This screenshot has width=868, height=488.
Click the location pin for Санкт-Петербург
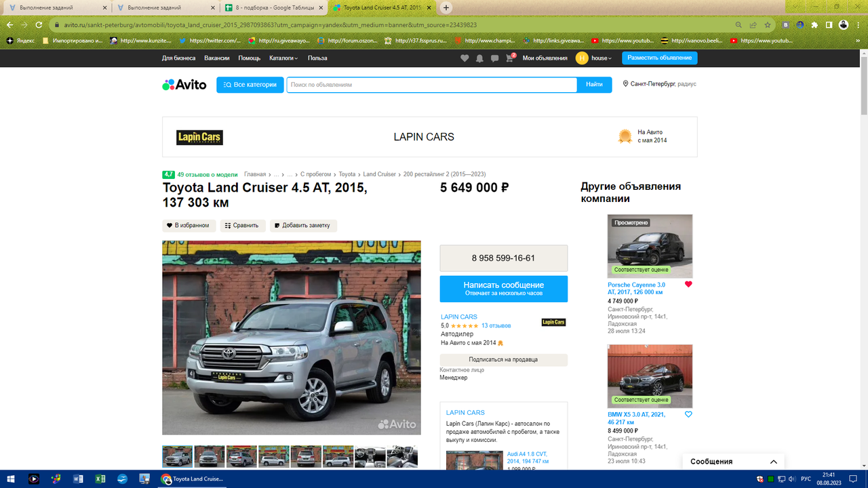[x=626, y=84]
